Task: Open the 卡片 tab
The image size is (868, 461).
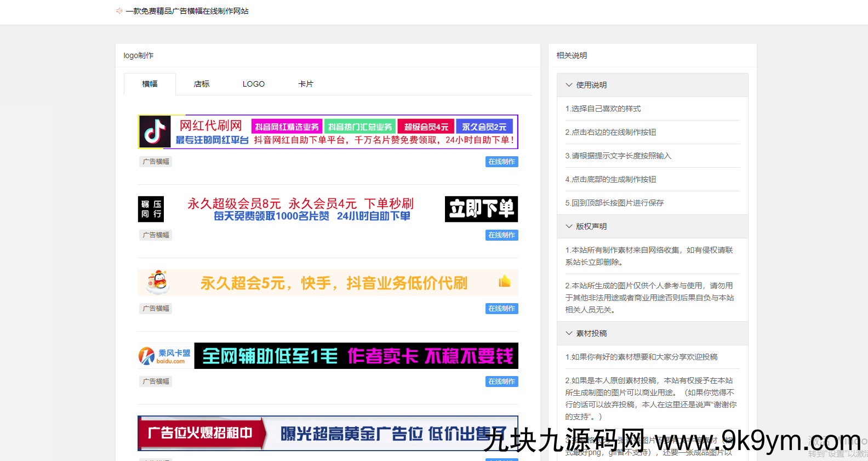Action: (306, 84)
